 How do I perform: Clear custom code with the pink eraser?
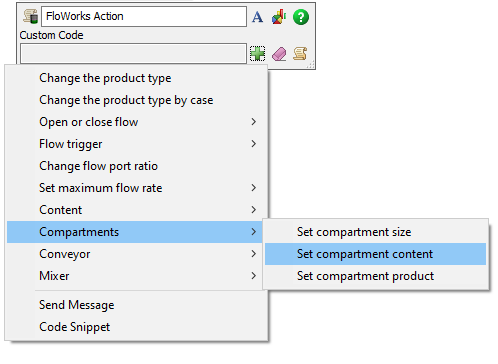coord(279,54)
